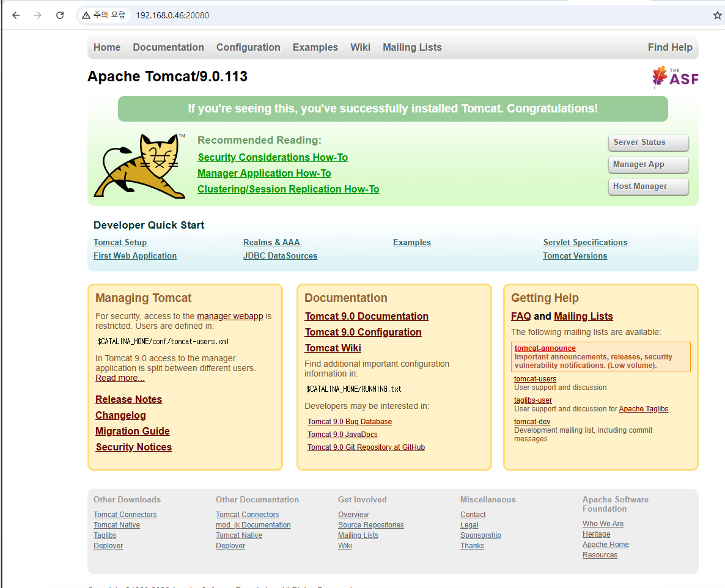Open the First Web Application link
The image size is (725, 588).
pos(135,255)
